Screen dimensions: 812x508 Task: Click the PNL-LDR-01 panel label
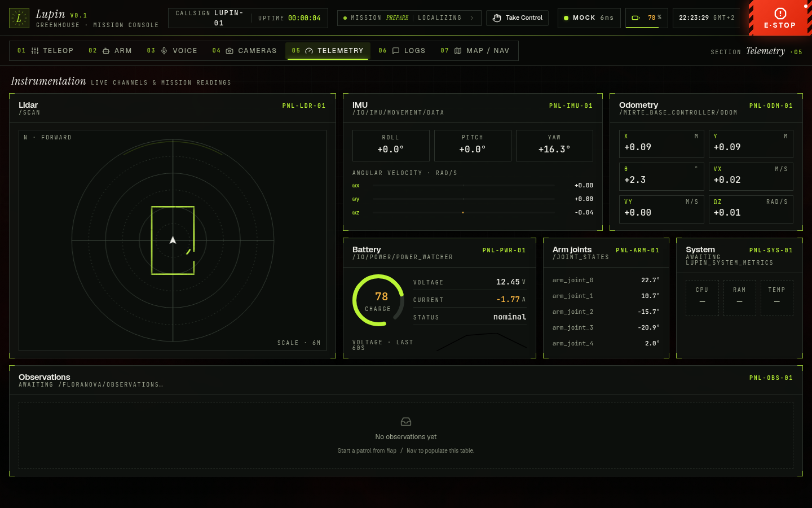click(304, 106)
